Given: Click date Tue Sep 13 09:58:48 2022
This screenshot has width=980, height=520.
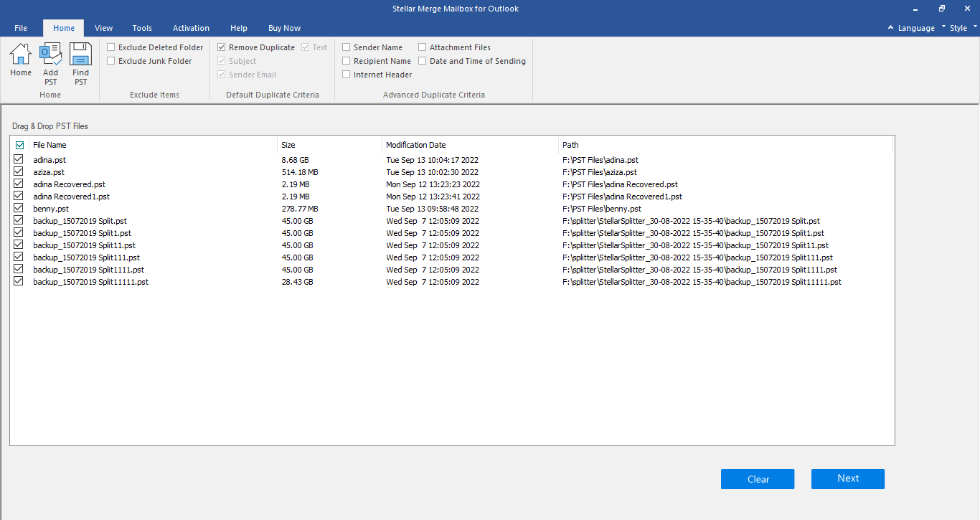Looking at the screenshot, I should point(433,209).
